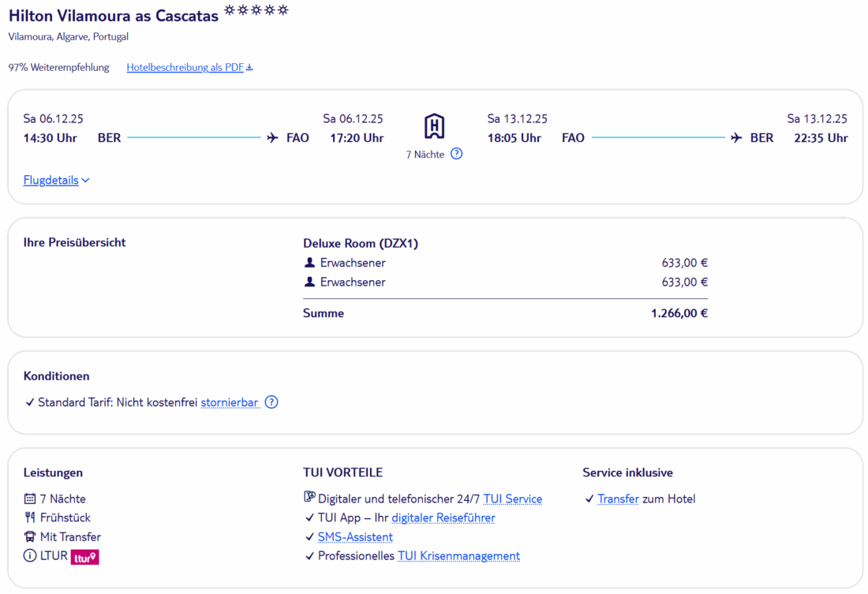Click the calendar icon next to 7 Nächte

tap(30, 499)
